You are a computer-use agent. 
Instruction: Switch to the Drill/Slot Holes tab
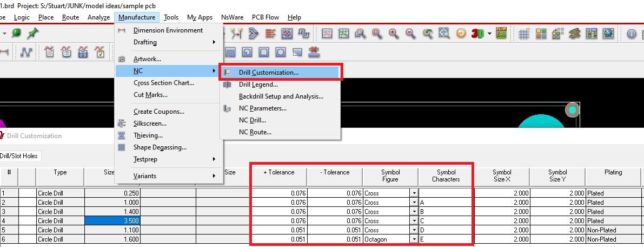coord(19,156)
